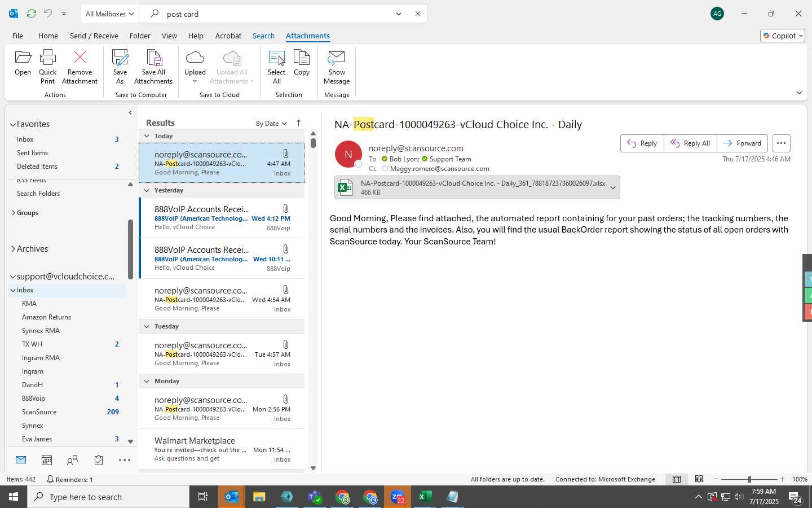The width and height of the screenshot is (812, 508).
Task: Expand search filter options chevron
Action: point(399,14)
